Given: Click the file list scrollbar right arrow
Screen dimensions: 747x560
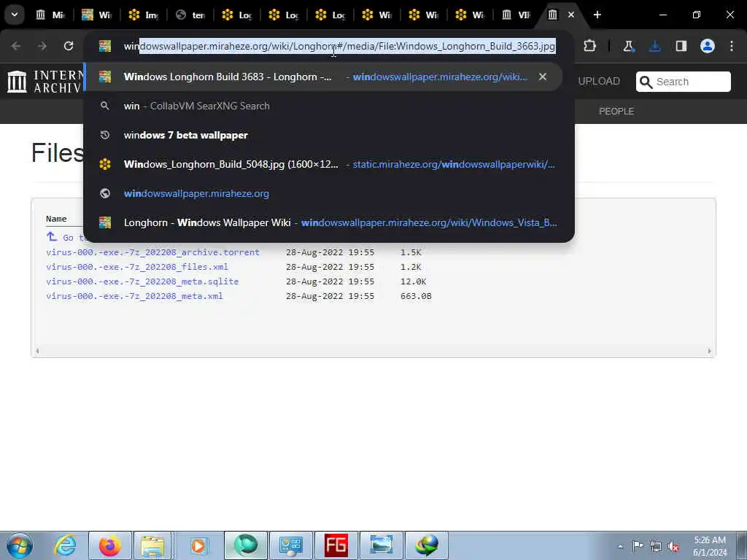Looking at the screenshot, I should 709,351.
